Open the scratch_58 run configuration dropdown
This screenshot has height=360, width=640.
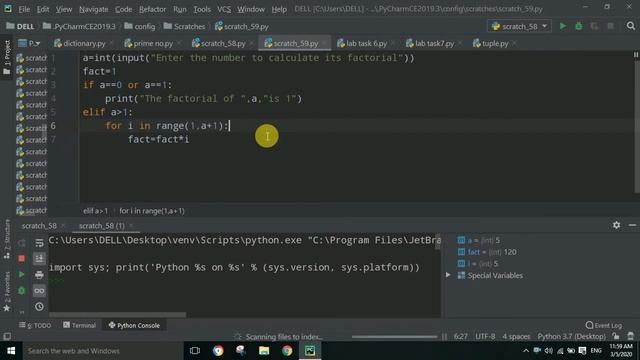[519, 26]
